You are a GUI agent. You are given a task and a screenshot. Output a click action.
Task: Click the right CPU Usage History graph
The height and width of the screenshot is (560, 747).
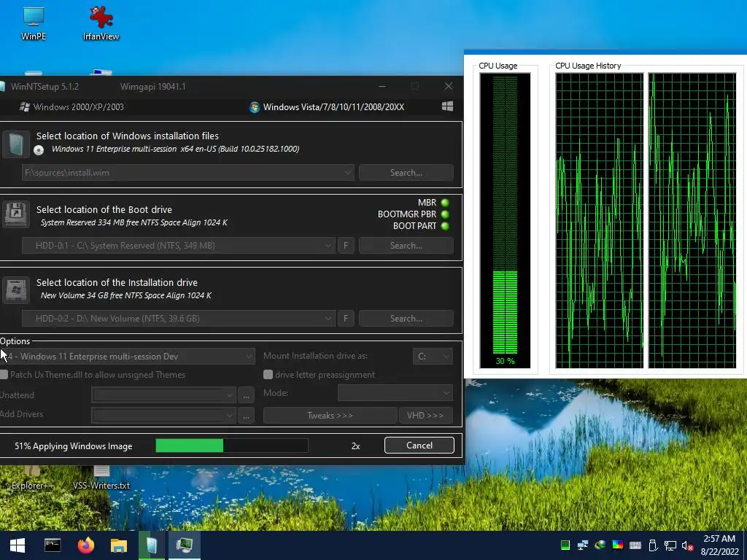coord(692,220)
